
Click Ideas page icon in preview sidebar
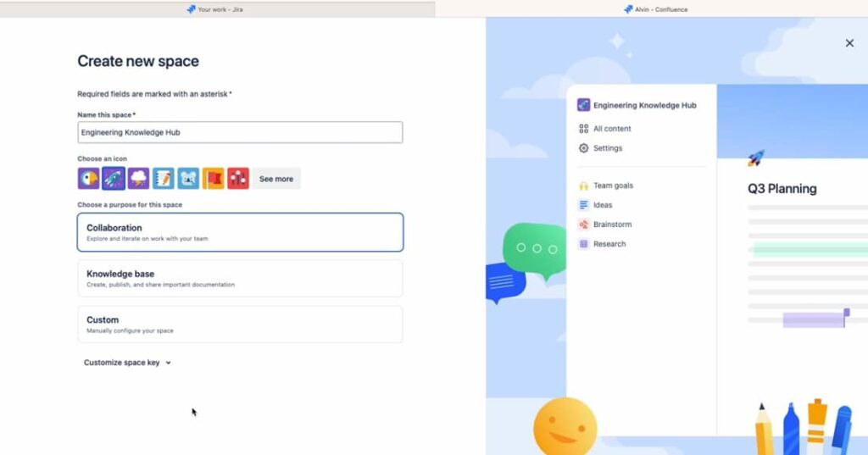[583, 205]
